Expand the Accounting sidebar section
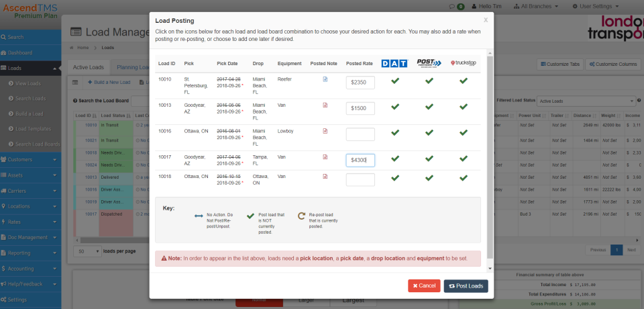 point(30,269)
